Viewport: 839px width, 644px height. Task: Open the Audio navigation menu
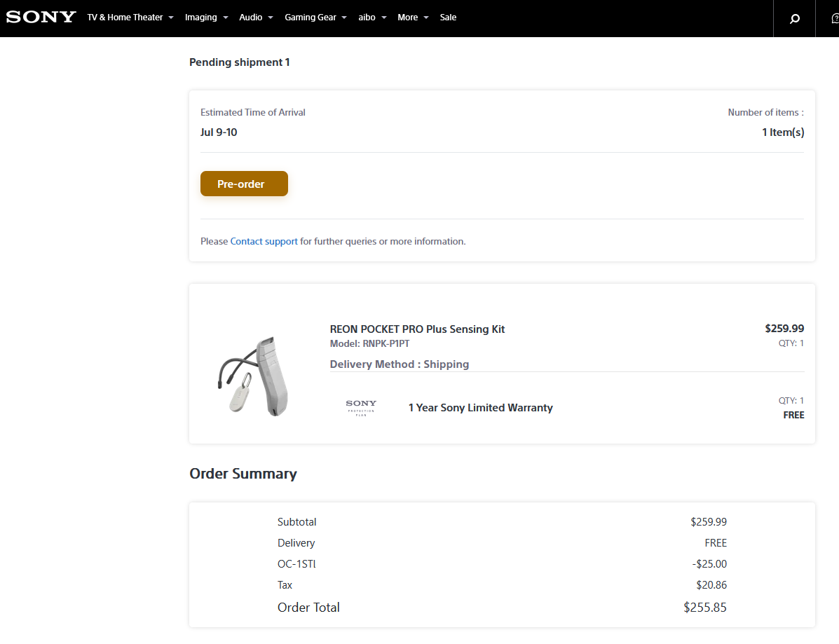250,17
